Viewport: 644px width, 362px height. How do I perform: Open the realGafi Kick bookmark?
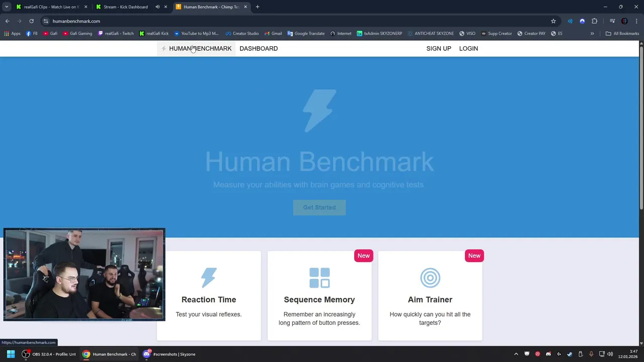154,34
